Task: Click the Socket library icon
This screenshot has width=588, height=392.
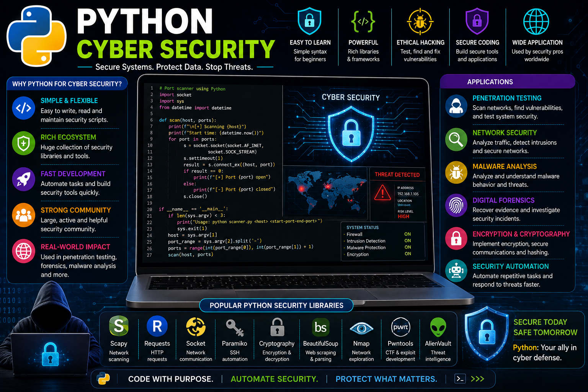Action: coord(196,327)
